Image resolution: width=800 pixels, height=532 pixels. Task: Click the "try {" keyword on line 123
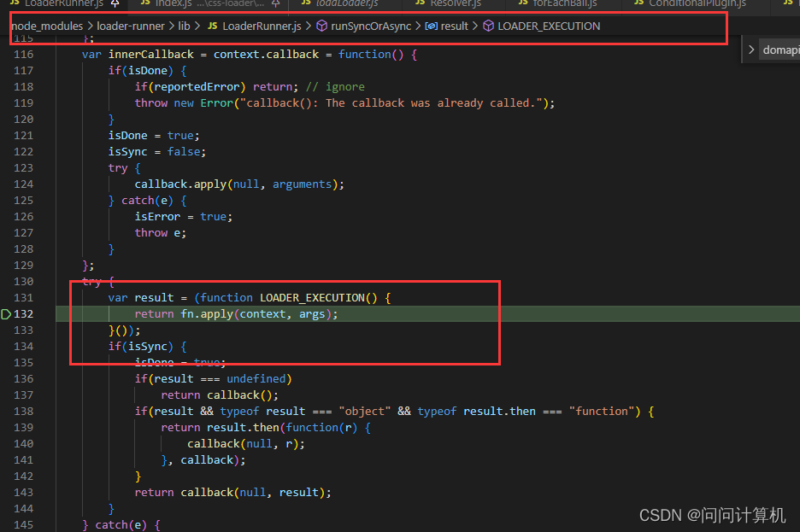(x=125, y=168)
